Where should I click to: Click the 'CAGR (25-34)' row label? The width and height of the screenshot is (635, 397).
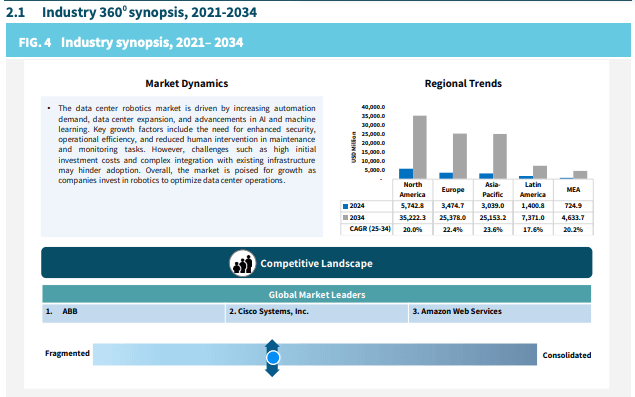pos(370,229)
